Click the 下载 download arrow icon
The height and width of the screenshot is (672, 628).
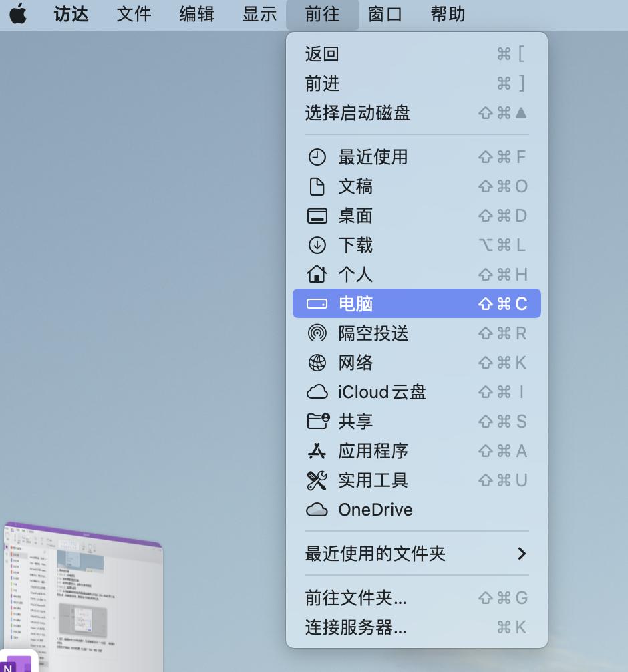pos(317,245)
